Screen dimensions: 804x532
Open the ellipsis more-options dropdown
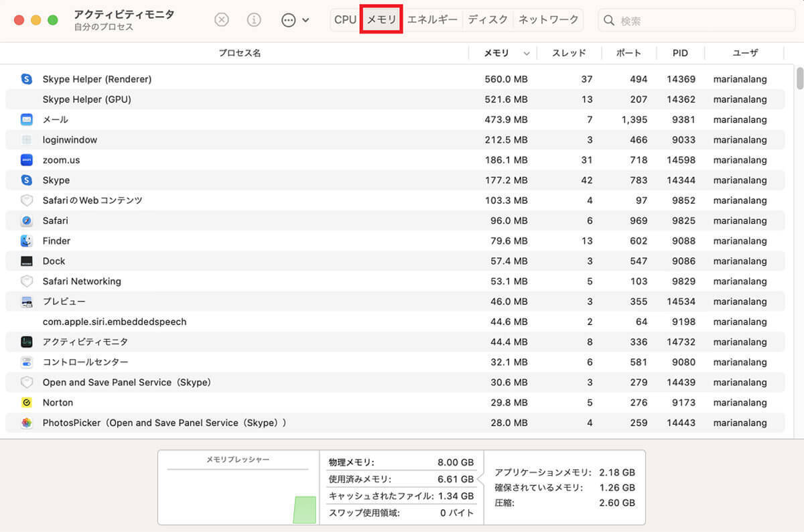point(295,20)
